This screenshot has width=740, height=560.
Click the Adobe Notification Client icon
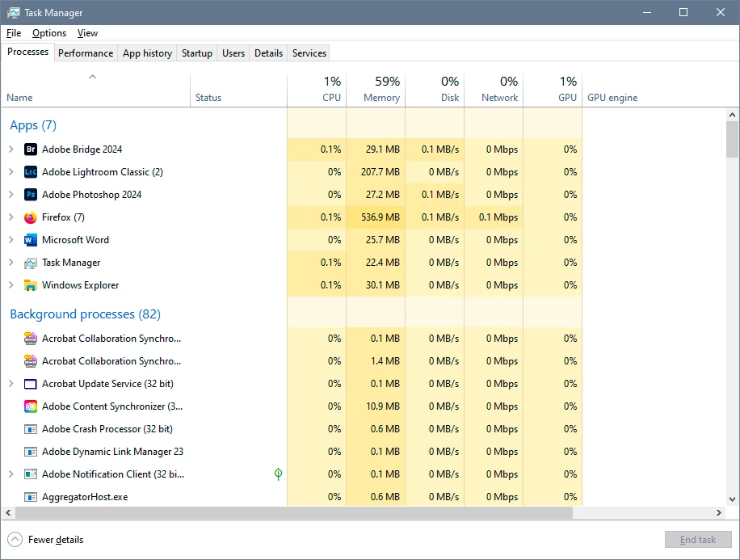click(x=30, y=474)
